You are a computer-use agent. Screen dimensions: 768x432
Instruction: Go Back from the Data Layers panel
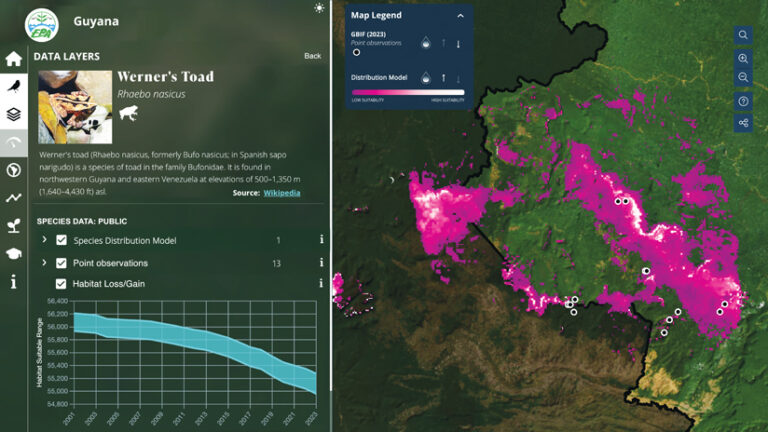click(x=312, y=56)
